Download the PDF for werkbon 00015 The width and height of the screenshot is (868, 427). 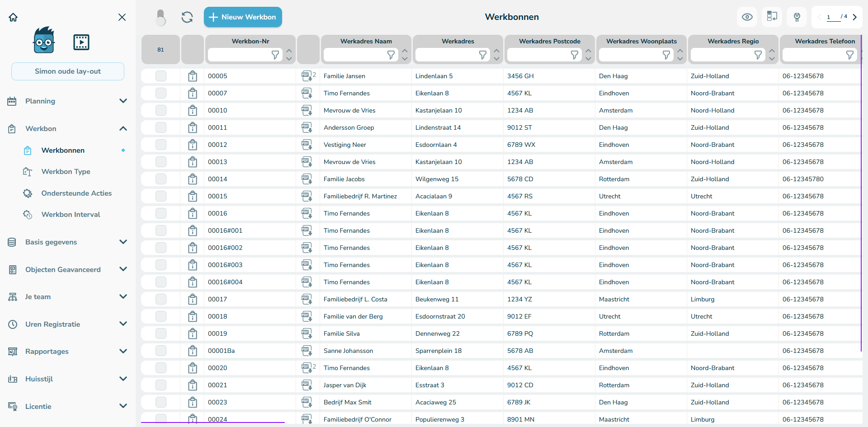tap(307, 196)
